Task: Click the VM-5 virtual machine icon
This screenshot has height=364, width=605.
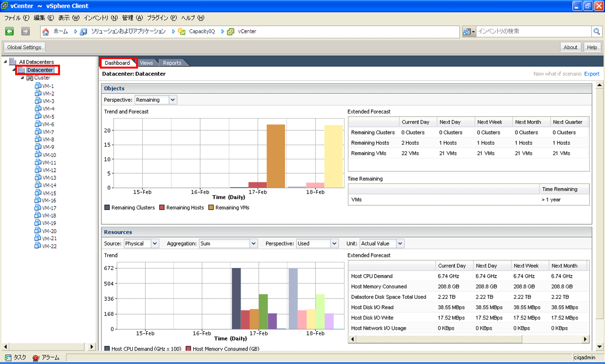Action: tap(38, 116)
